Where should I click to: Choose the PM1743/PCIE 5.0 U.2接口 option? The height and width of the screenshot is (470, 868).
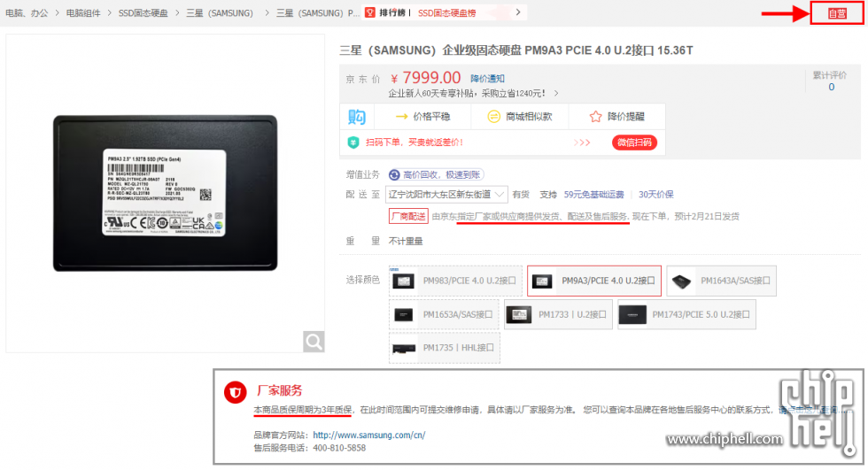pyautogui.click(x=686, y=314)
